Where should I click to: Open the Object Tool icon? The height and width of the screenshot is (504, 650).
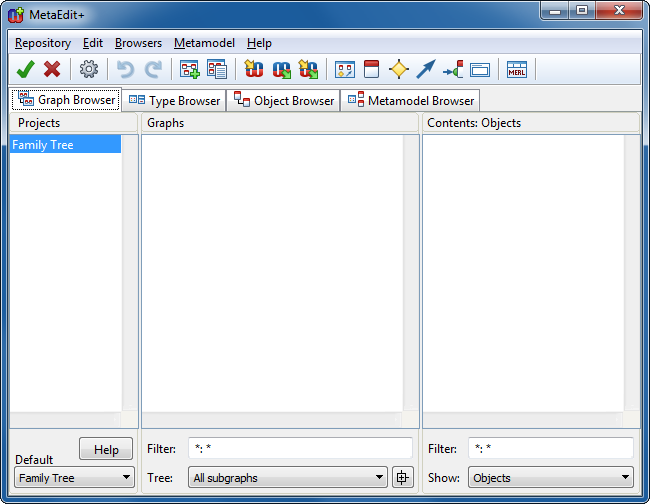371,69
